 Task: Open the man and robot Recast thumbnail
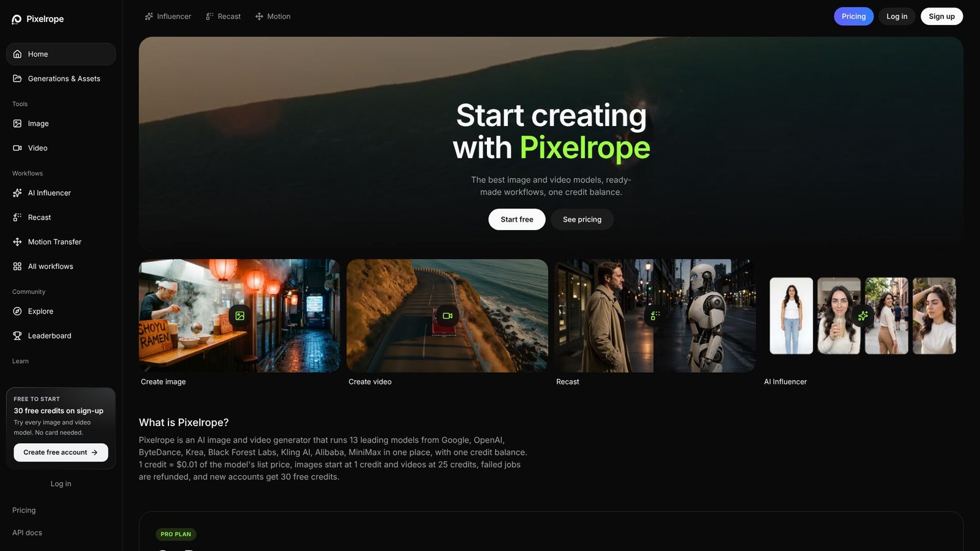click(655, 316)
